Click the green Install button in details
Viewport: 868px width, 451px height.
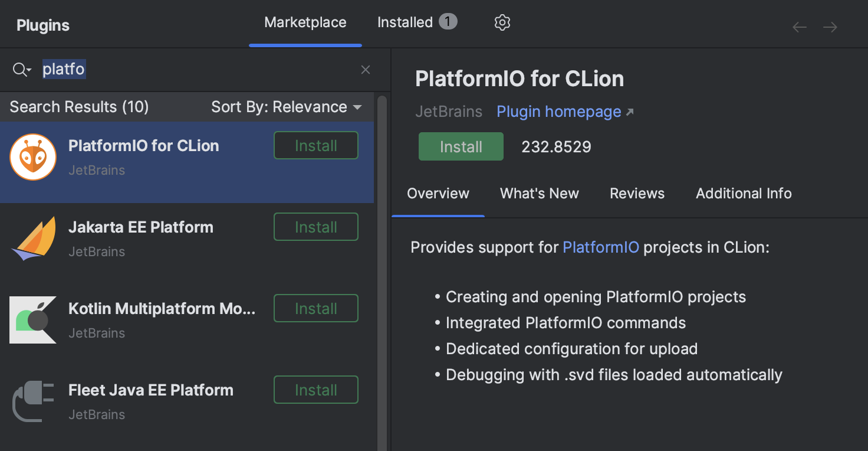pos(461,147)
